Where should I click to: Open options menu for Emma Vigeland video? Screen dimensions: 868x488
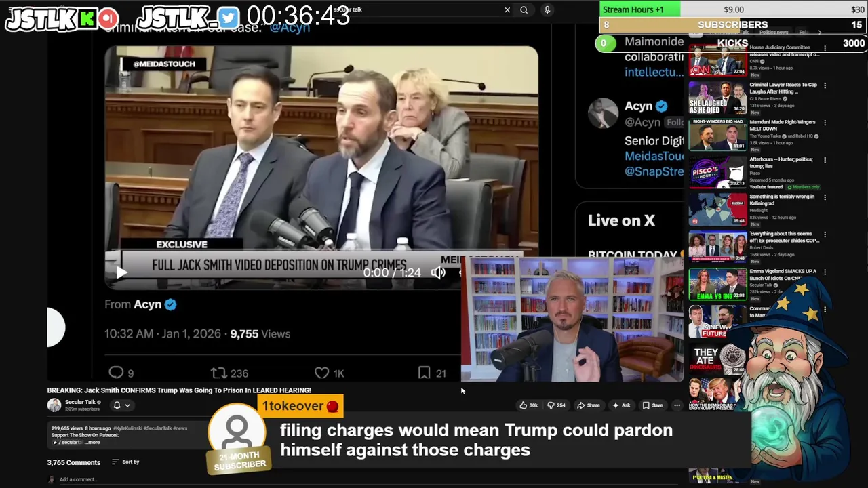pyautogui.click(x=825, y=272)
